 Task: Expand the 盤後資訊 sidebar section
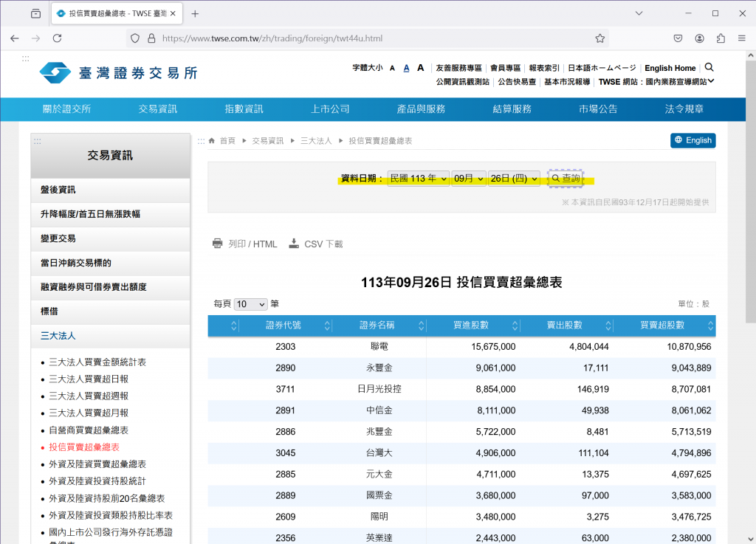(111, 190)
